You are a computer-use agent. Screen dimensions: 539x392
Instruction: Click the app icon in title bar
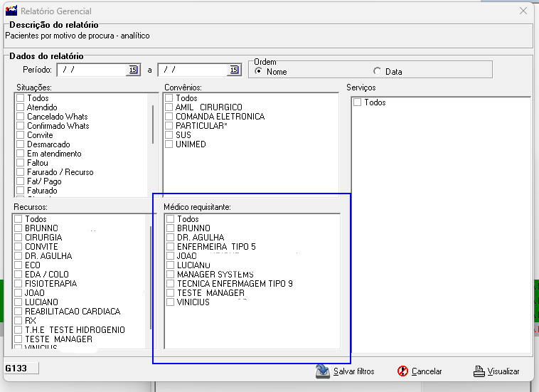coord(11,11)
